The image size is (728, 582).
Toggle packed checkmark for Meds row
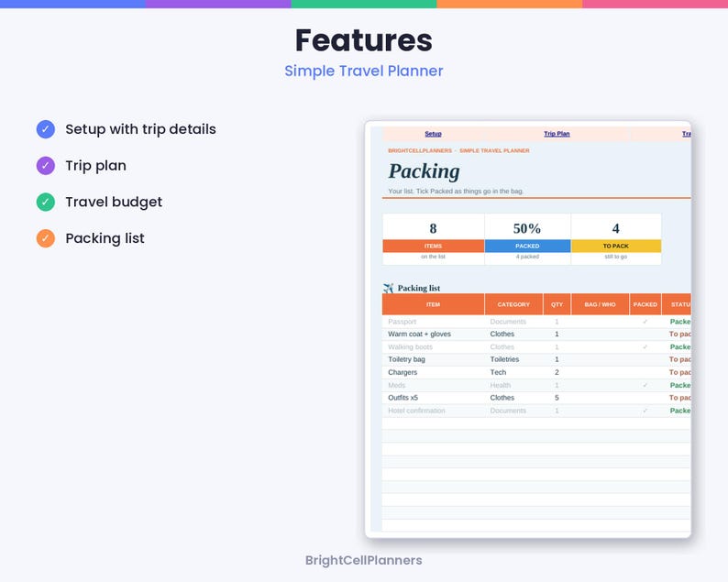click(x=645, y=385)
